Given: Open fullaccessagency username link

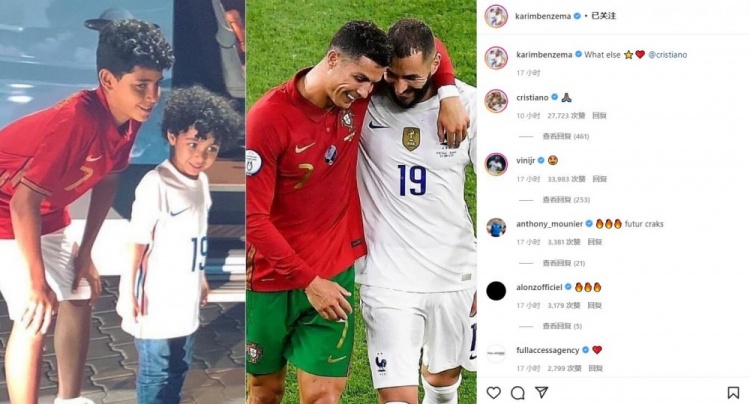Looking at the screenshot, I should tap(547, 350).
